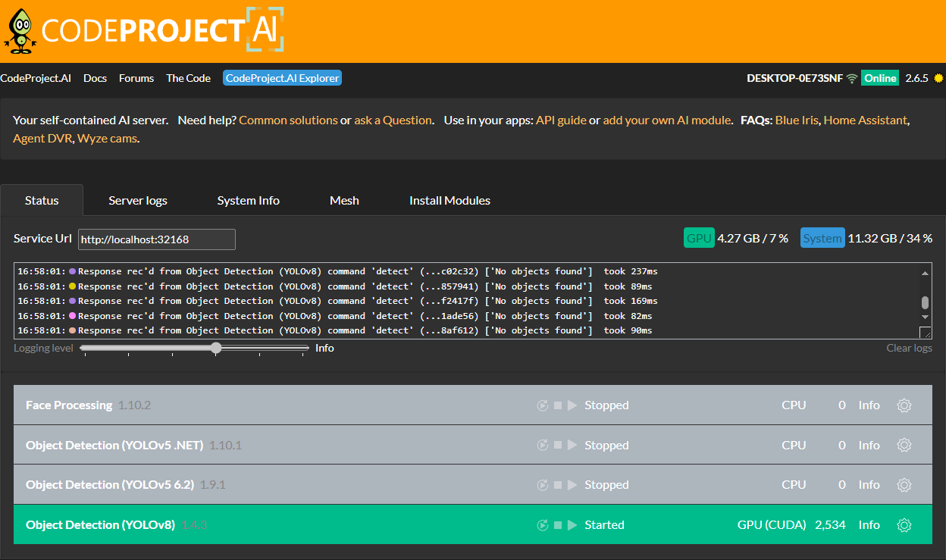Open the Server logs tab
Viewport: 946px width, 560px height.
(x=138, y=201)
